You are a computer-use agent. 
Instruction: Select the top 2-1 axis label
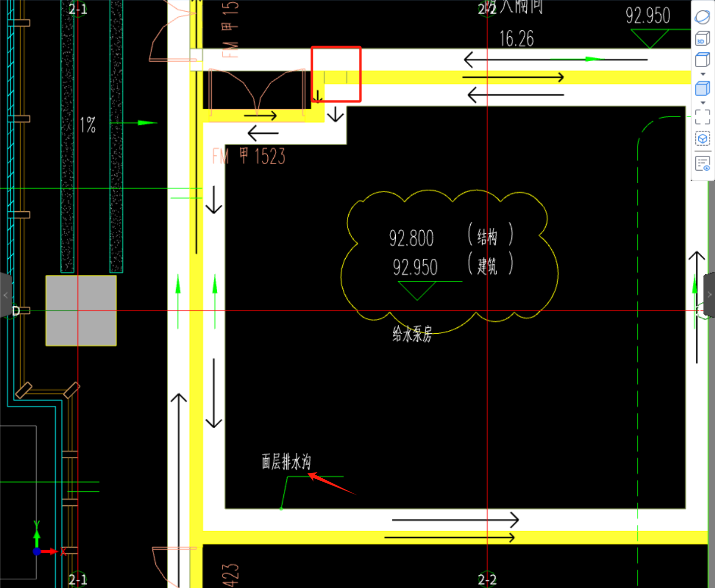click(x=78, y=9)
